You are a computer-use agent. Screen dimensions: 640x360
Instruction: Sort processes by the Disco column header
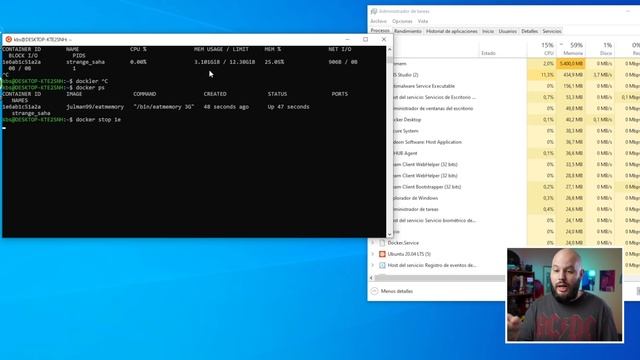point(600,49)
